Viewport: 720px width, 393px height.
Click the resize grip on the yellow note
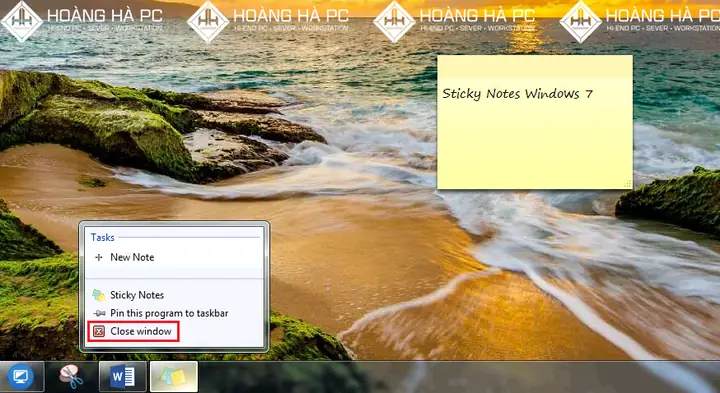627,184
